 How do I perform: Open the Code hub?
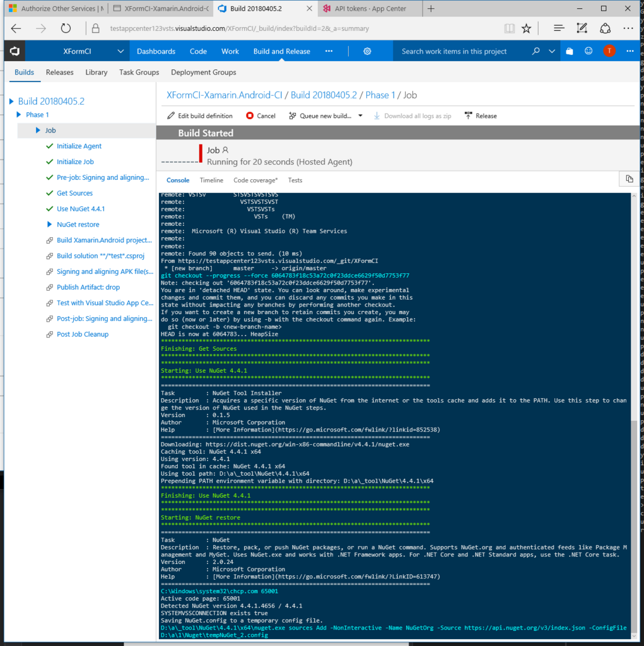(198, 51)
